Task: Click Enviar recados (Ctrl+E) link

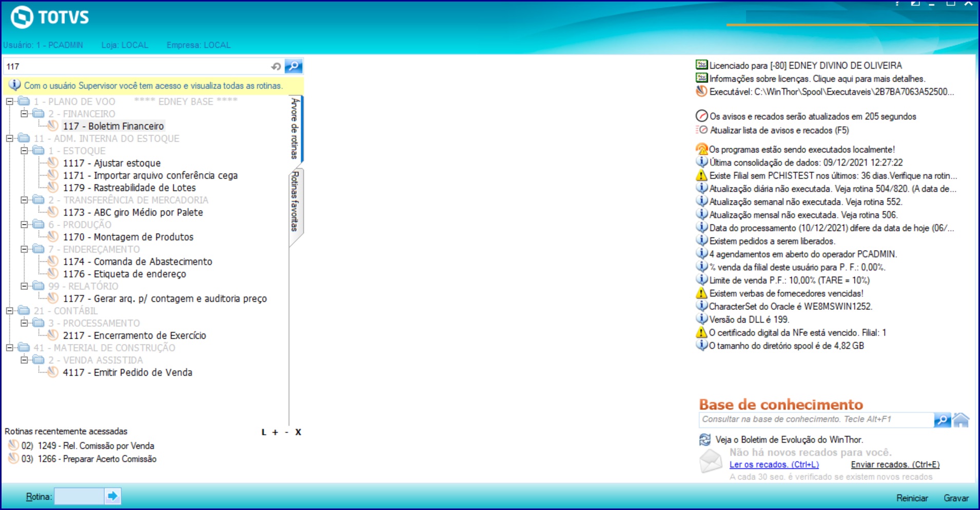Action: 895,464
